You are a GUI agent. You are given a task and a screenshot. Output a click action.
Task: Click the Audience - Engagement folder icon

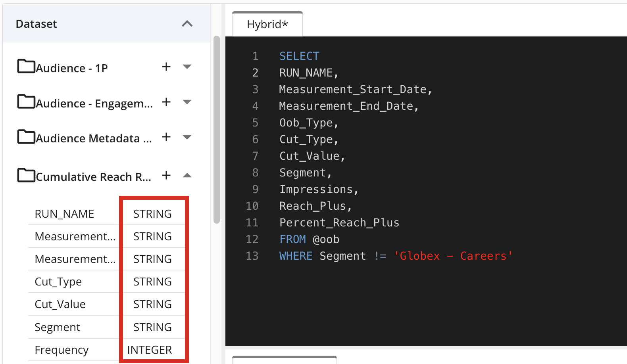click(x=26, y=102)
